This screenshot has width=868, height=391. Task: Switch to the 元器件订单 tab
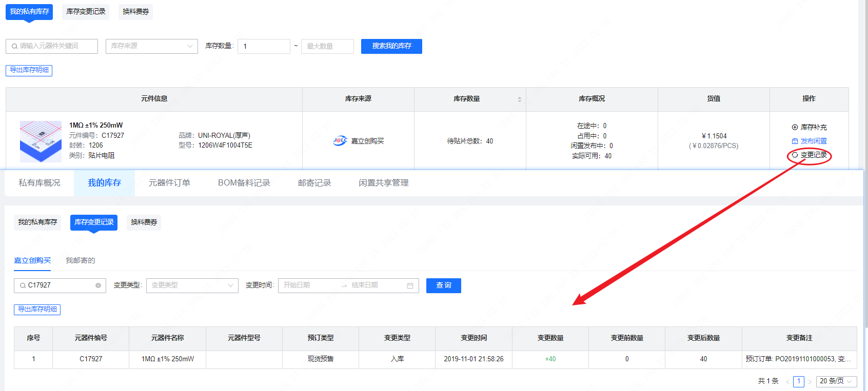pos(169,183)
